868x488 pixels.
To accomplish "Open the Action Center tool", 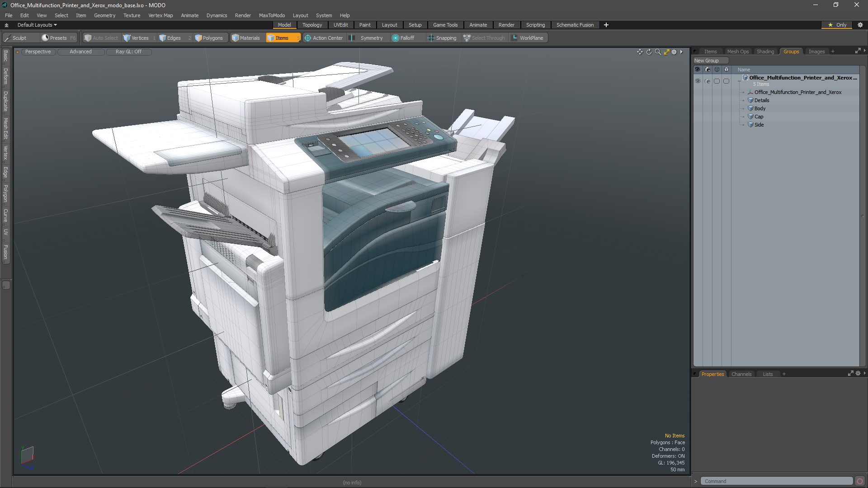I will click(324, 38).
